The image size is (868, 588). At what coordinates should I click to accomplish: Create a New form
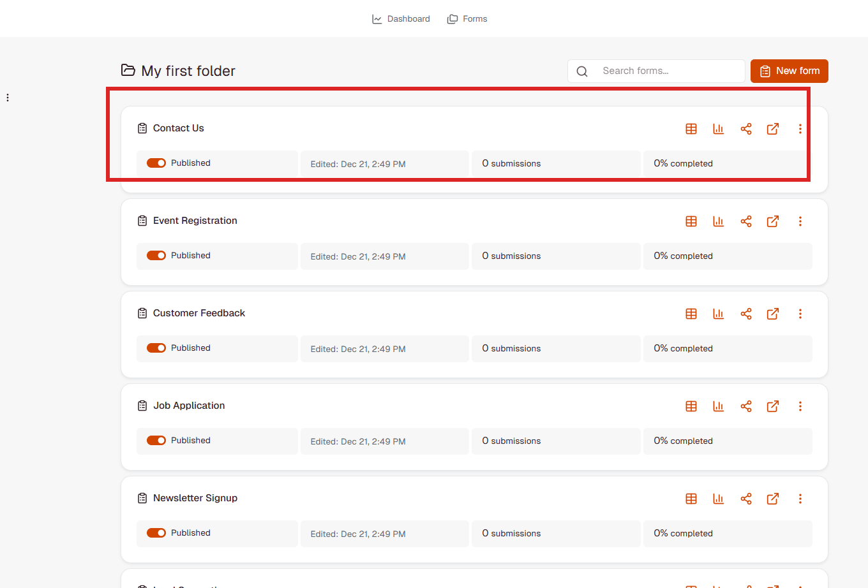pyautogui.click(x=789, y=71)
